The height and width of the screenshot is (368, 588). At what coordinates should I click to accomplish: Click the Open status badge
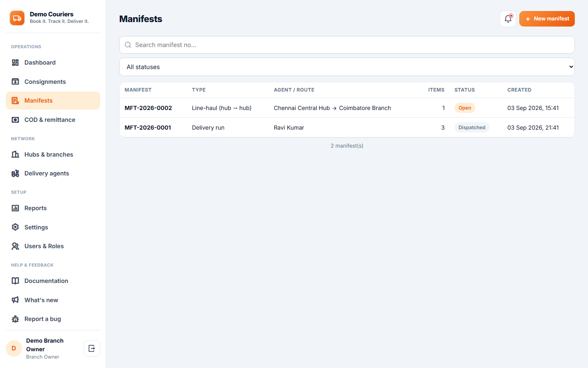pyautogui.click(x=465, y=108)
